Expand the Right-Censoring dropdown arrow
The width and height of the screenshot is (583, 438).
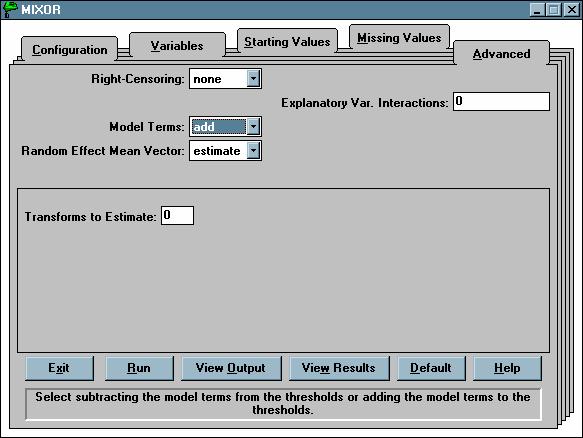[253, 78]
